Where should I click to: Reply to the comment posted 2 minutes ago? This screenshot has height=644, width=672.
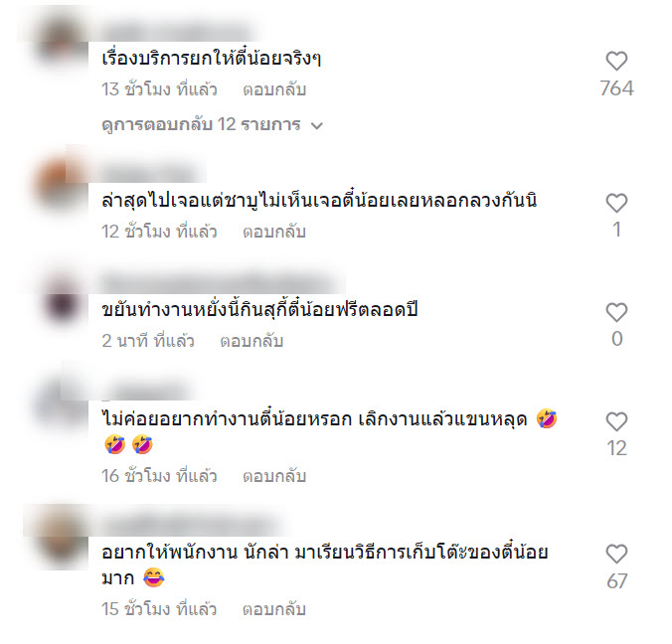[252, 341]
